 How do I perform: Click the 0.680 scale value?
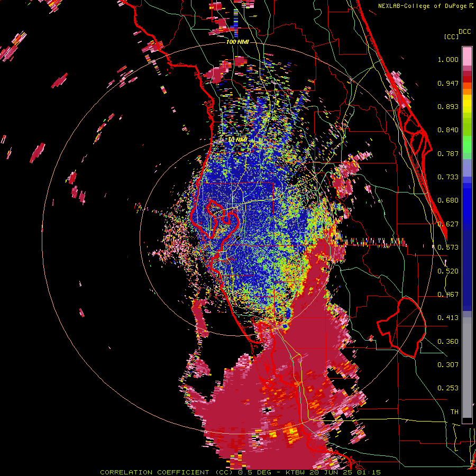coord(448,200)
